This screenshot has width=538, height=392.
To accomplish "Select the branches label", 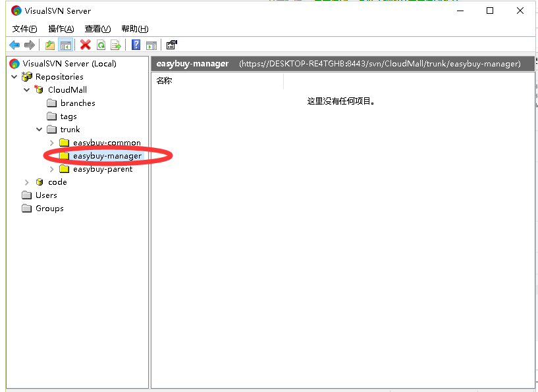I will tap(78, 103).
